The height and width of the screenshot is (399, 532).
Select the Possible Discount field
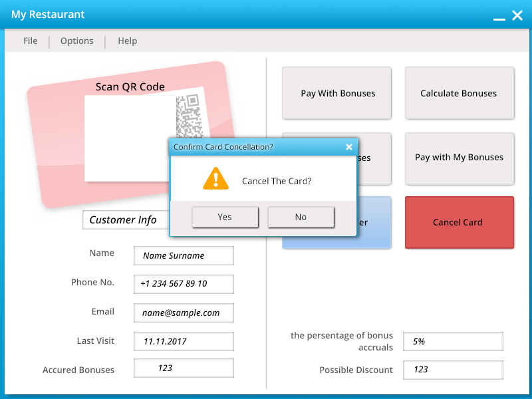453,370
